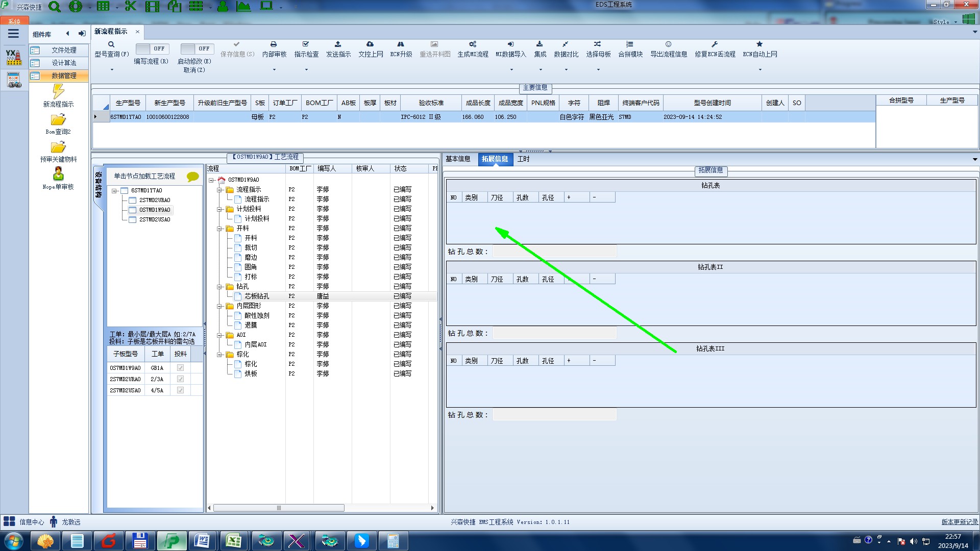Toggle the 启动修改 OFF switch

point(197,48)
